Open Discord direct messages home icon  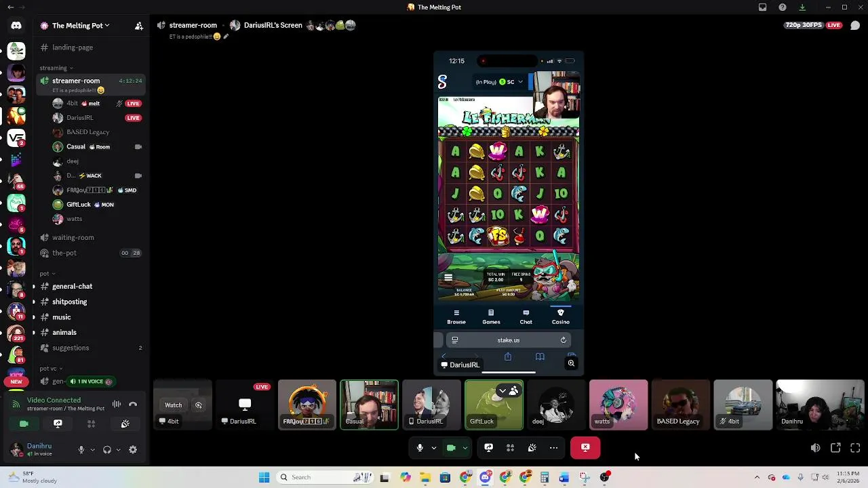16,26
